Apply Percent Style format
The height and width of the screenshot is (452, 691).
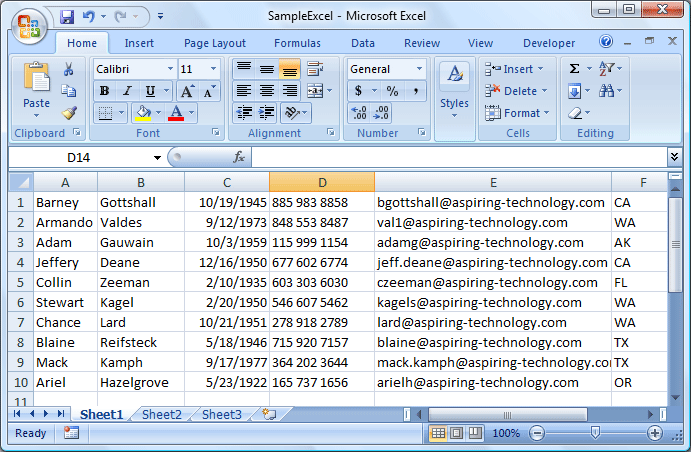pos(392,91)
